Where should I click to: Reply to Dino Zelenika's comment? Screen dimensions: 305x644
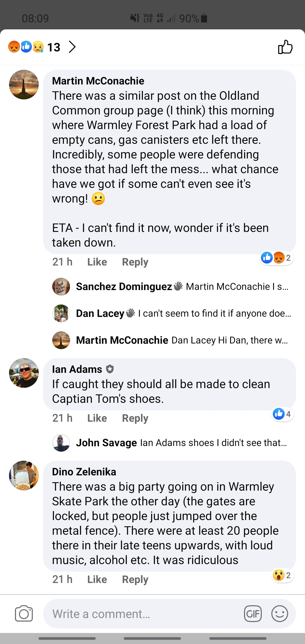[135, 579]
